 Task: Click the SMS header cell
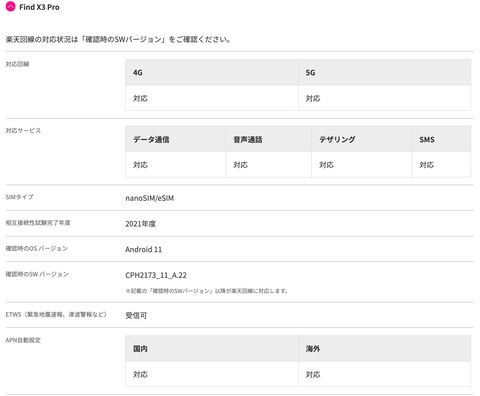pyautogui.click(x=441, y=139)
